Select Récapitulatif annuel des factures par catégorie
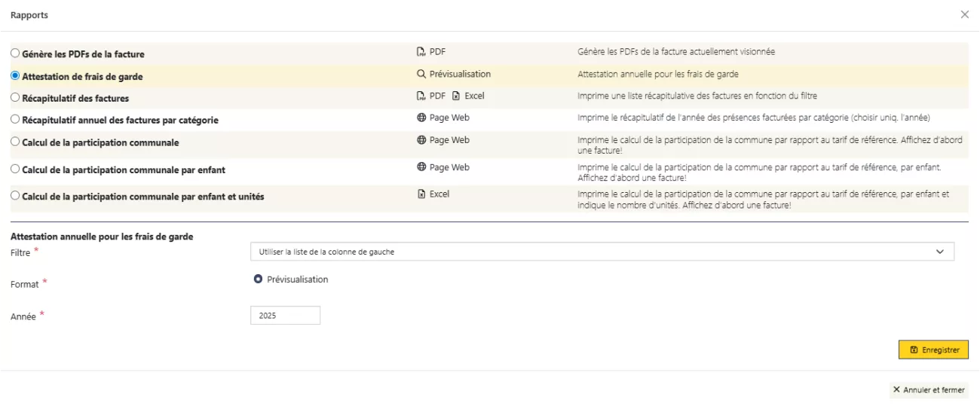Image resolution: width=980 pixels, height=406 pixels. point(15,120)
